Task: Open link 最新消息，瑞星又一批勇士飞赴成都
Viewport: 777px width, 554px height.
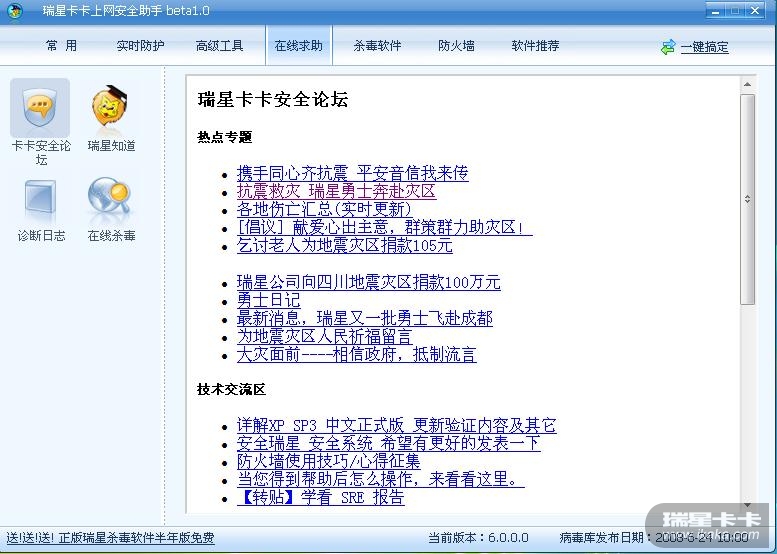Action: tap(365, 318)
